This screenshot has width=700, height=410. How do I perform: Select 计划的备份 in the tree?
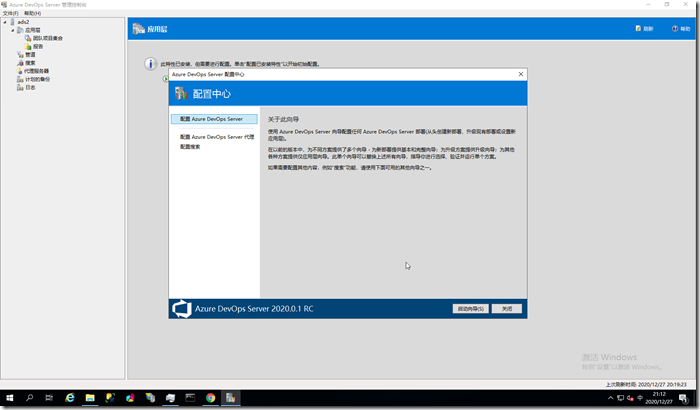tap(38, 79)
